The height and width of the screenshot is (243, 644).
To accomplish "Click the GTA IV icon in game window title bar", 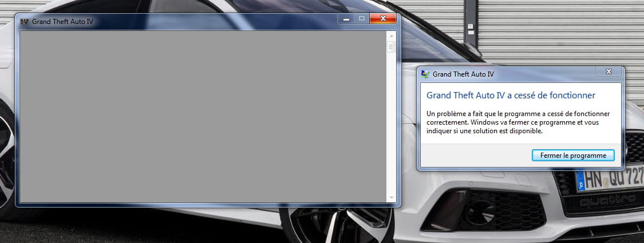I will click(x=24, y=22).
